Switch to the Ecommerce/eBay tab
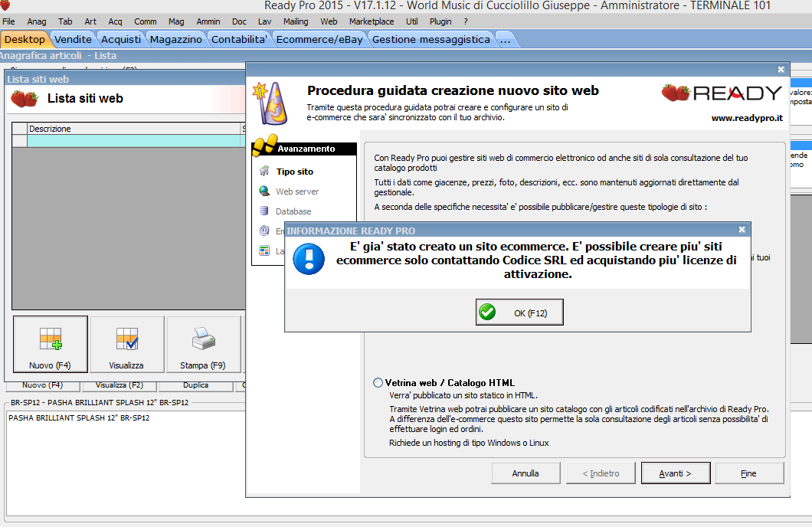812x527 pixels. [319, 39]
